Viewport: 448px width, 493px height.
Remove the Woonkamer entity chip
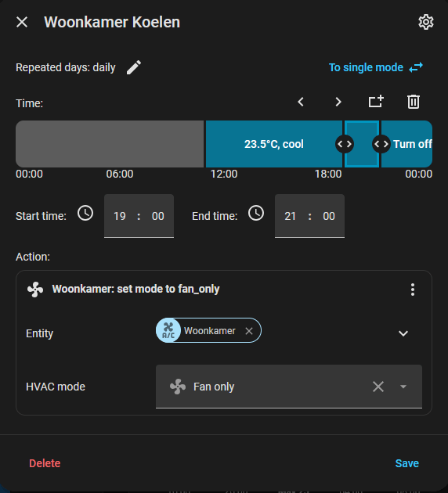click(249, 331)
